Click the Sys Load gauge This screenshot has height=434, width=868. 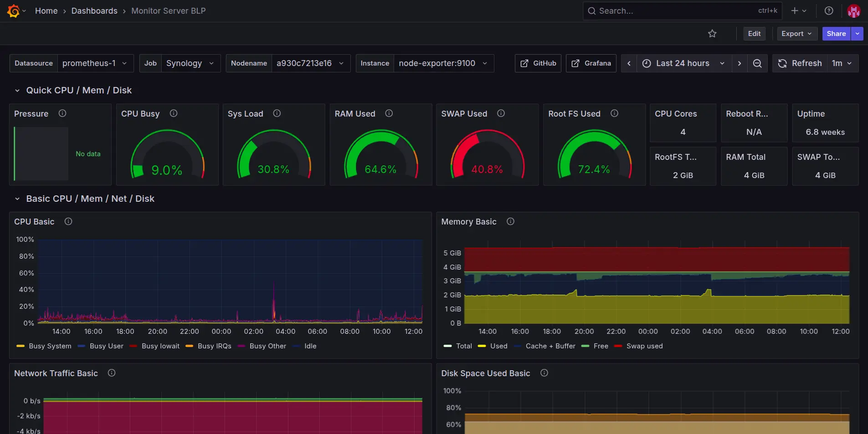click(274, 154)
